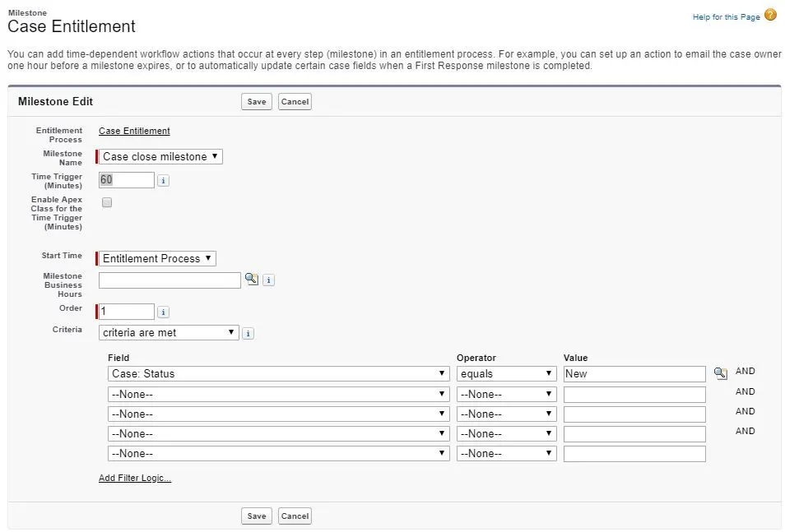Open the 'Help for this Page' link
This screenshot has width=785, height=532.
(726, 17)
